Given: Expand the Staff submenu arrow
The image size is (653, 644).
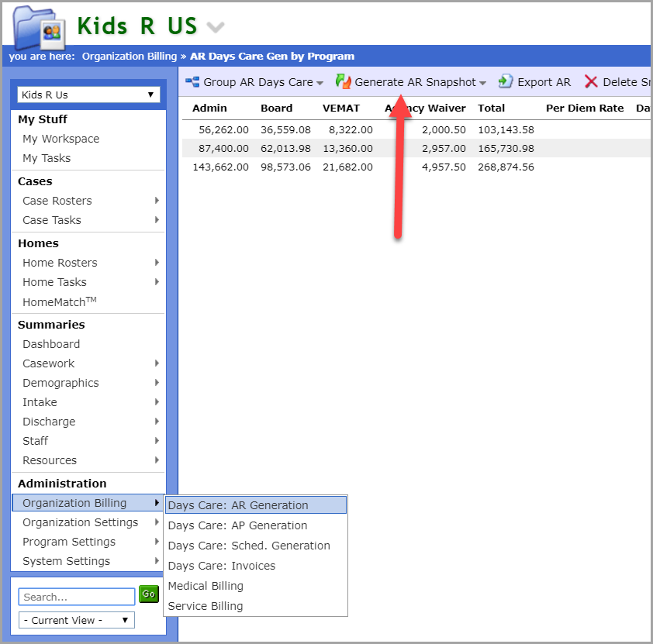Looking at the screenshot, I should click(157, 440).
